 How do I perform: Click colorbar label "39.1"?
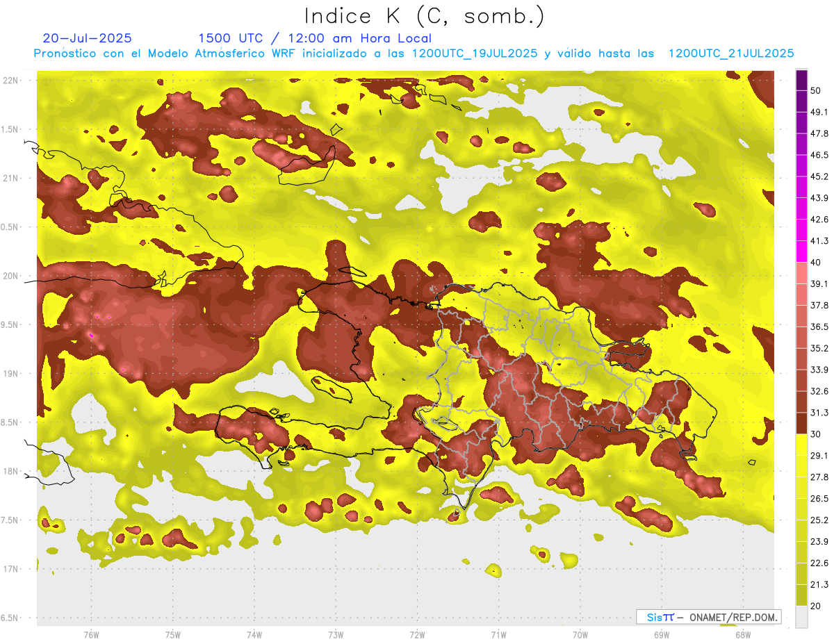click(x=819, y=284)
